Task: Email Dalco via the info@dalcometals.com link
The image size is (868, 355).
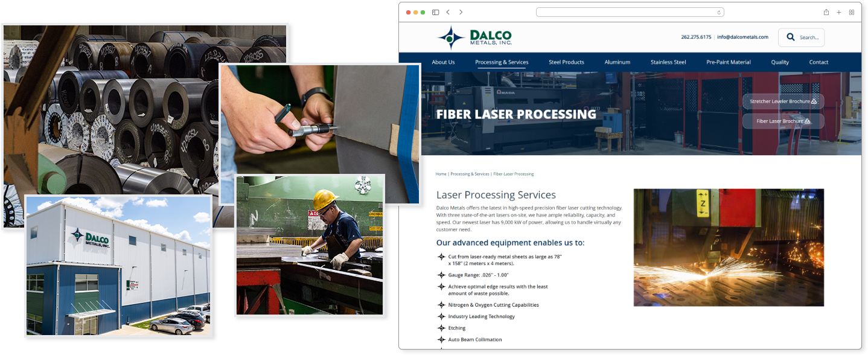Action: (x=742, y=37)
